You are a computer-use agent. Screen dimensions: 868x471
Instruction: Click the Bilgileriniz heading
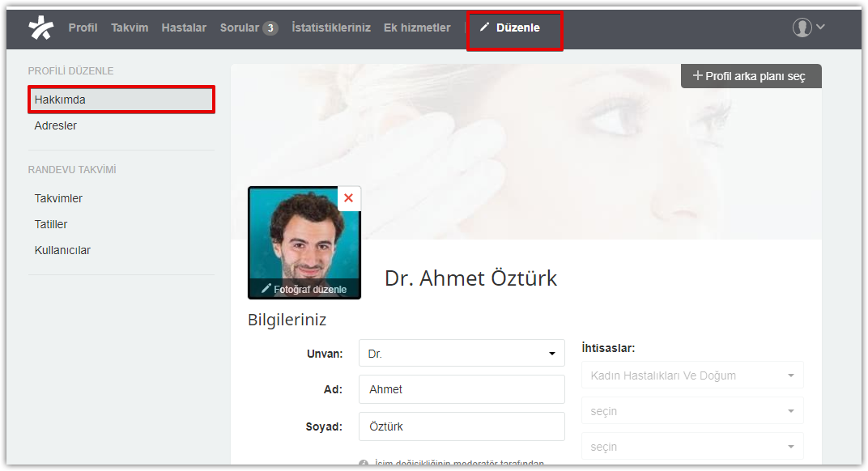287,320
